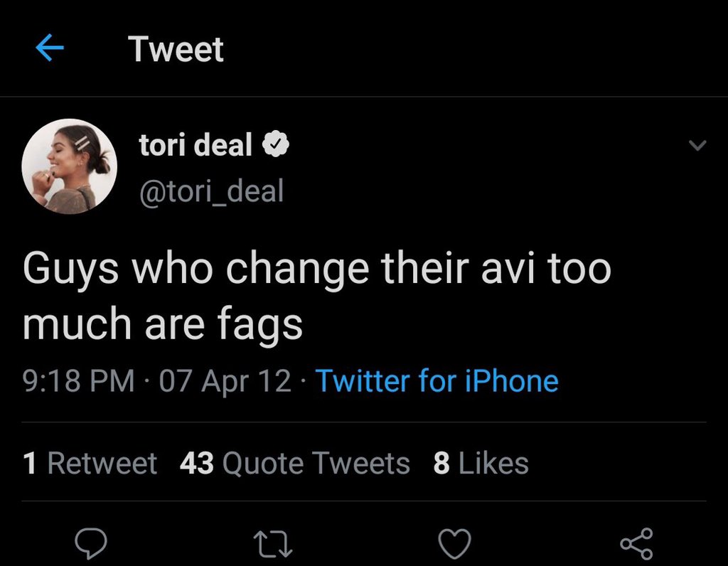
Task: Open the Twitter for iPhone source link
Action: click(x=437, y=380)
